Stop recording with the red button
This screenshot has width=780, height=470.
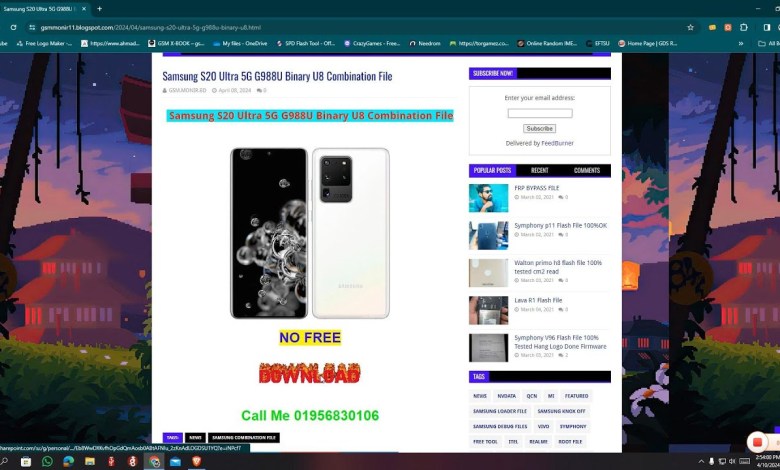(x=757, y=442)
